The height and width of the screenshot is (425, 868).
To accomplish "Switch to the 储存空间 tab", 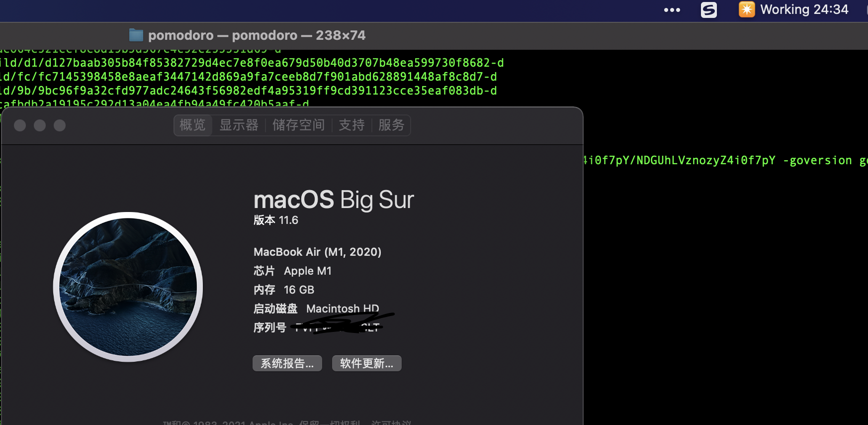I will pos(298,125).
